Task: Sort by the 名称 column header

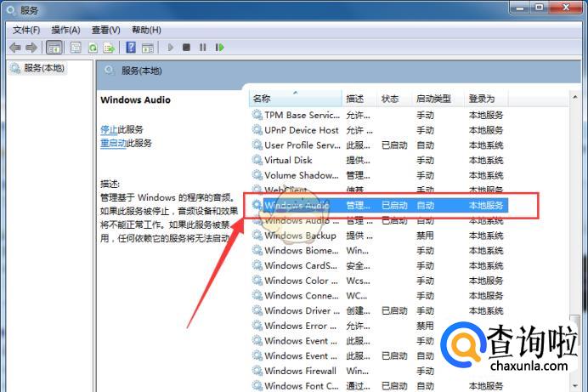Action: tap(296, 99)
